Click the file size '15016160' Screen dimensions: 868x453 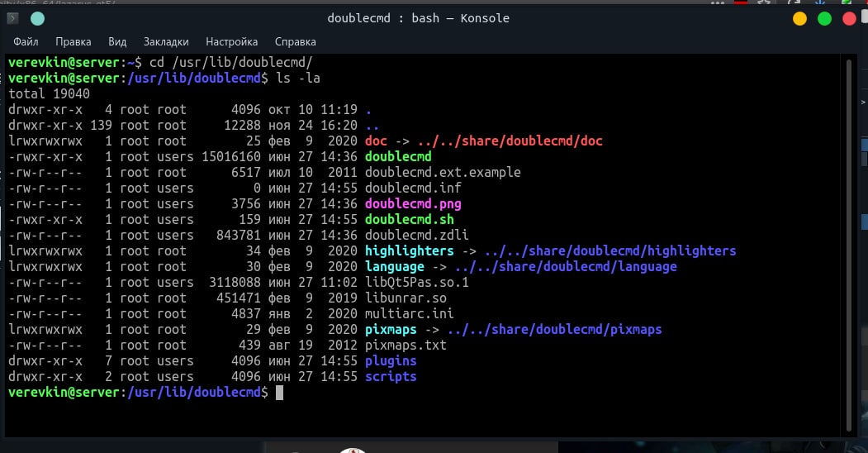[x=231, y=157]
